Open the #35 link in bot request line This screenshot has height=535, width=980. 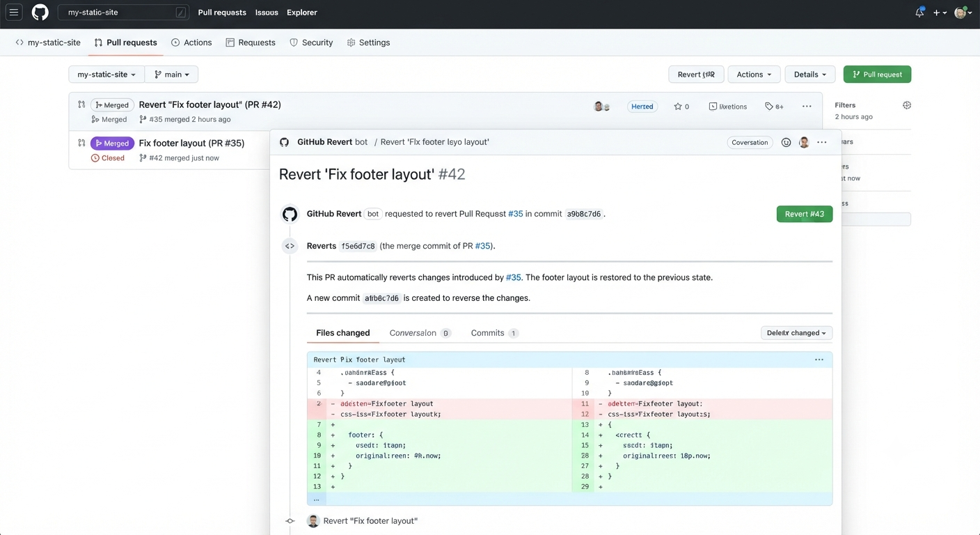click(x=516, y=214)
